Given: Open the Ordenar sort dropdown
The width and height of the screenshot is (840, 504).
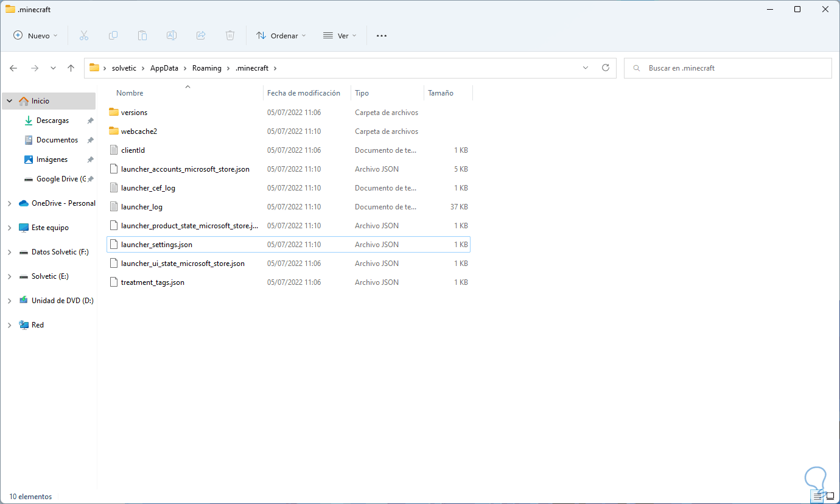Looking at the screenshot, I should pos(281,36).
